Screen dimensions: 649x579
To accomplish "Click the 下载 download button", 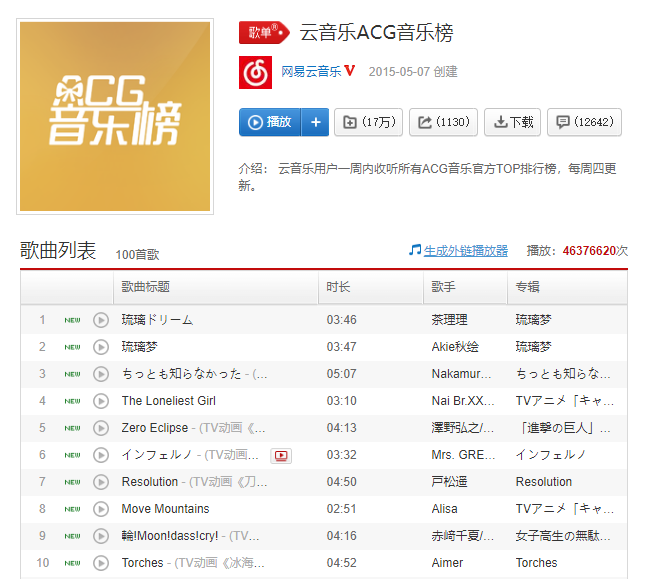I will point(513,122).
